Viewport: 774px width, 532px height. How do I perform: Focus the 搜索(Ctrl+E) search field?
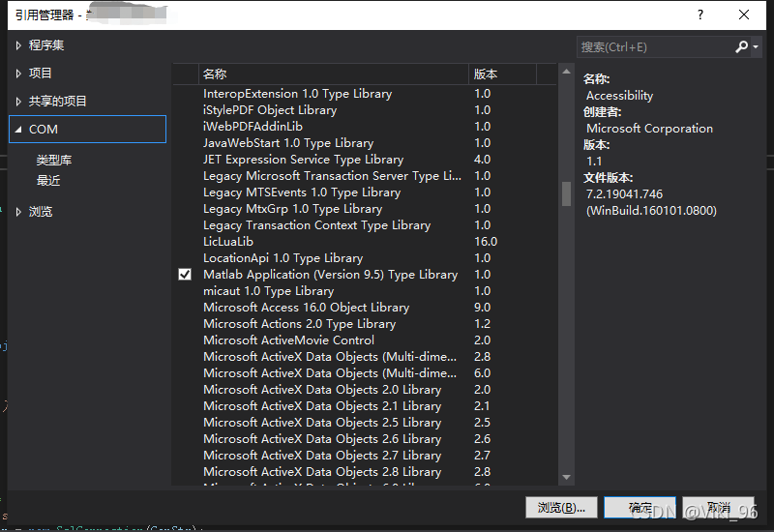653,46
